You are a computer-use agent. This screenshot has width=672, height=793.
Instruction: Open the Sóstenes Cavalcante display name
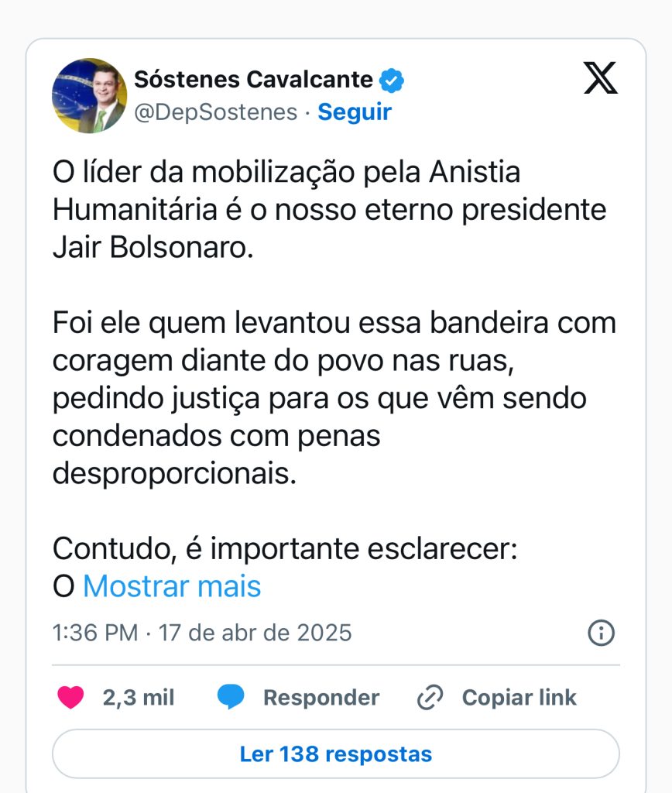click(x=254, y=79)
